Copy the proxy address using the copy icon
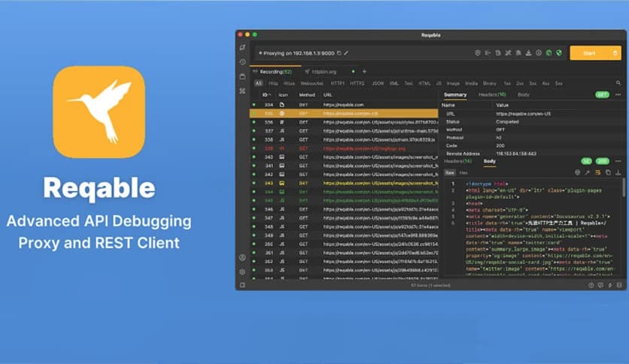This screenshot has height=364, width=629. (339, 53)
